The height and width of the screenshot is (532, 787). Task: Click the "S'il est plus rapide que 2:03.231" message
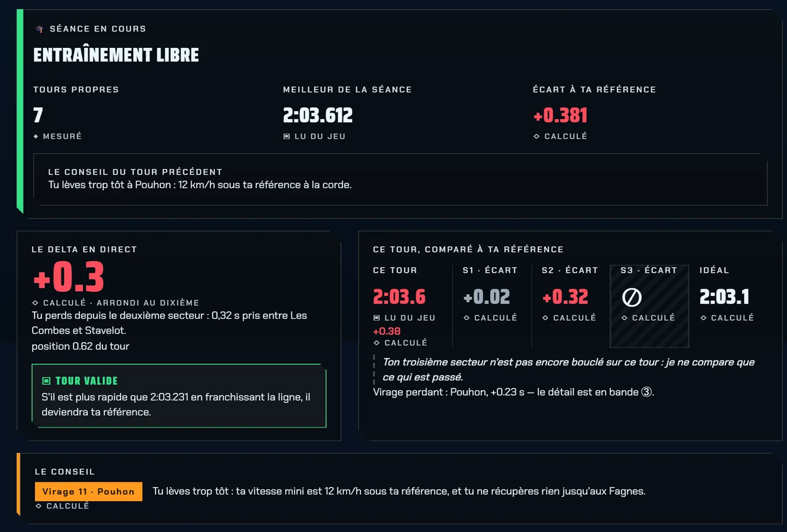176,404
